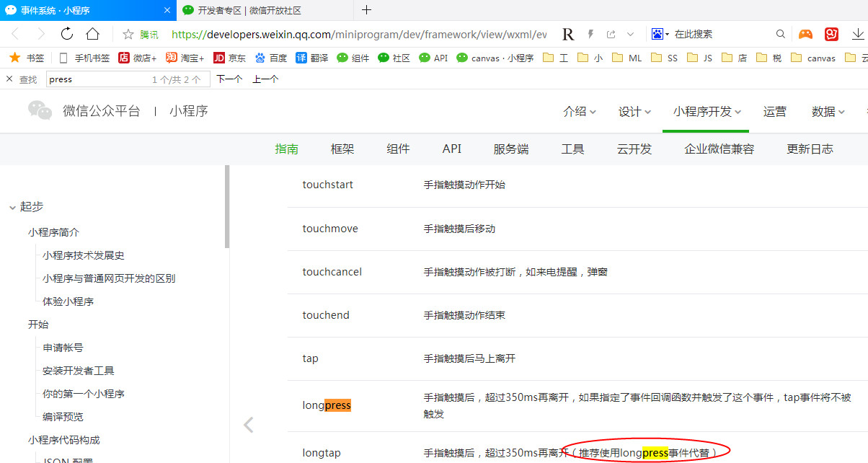Open the JS bookmark folder
Viewport: 868px width, 463px height.
[699, 58]
